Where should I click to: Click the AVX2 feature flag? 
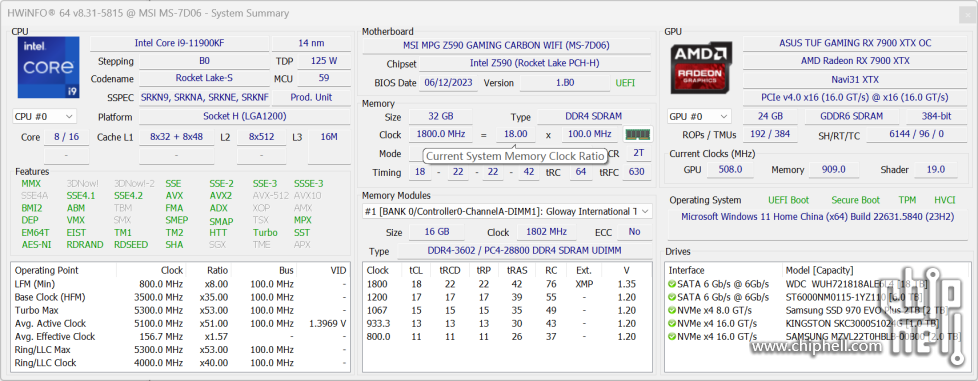click(221, 195)
